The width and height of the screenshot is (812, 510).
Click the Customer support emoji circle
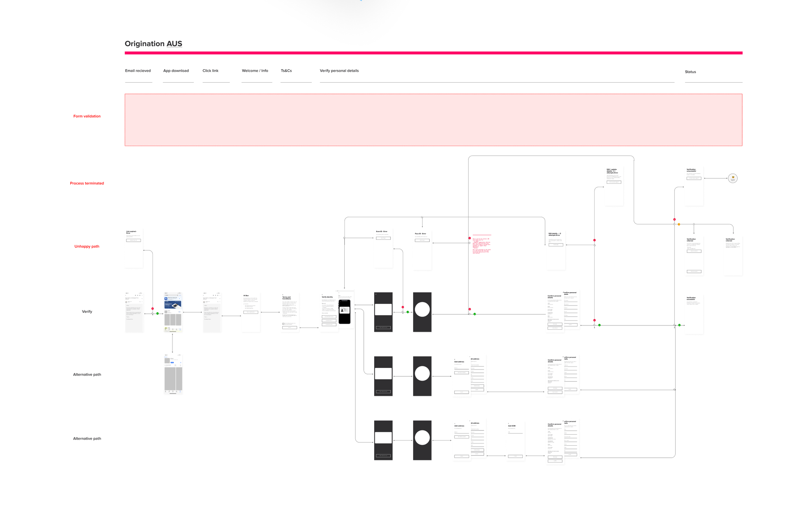[x=732, y=178]
